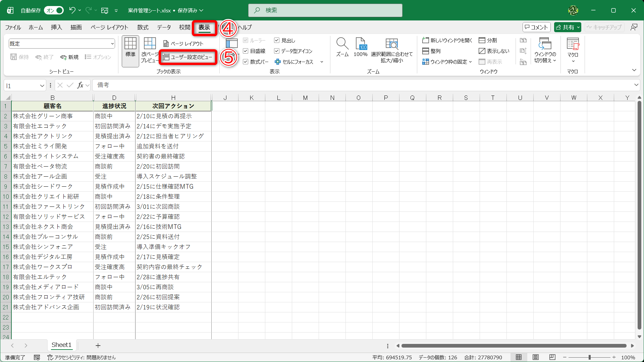
Task: Disable the 自動保存 switch
Action: tap(54, 10)
